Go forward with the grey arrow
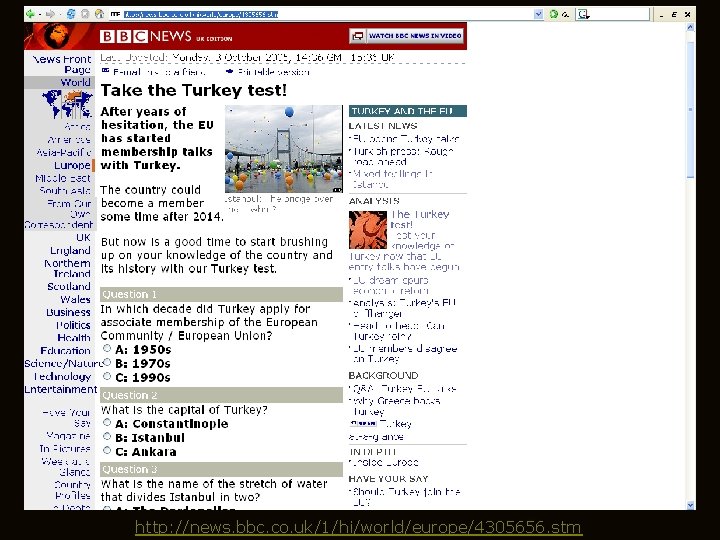Image resolution: width=720 pixels, height=540 pixels. point(50,14)
